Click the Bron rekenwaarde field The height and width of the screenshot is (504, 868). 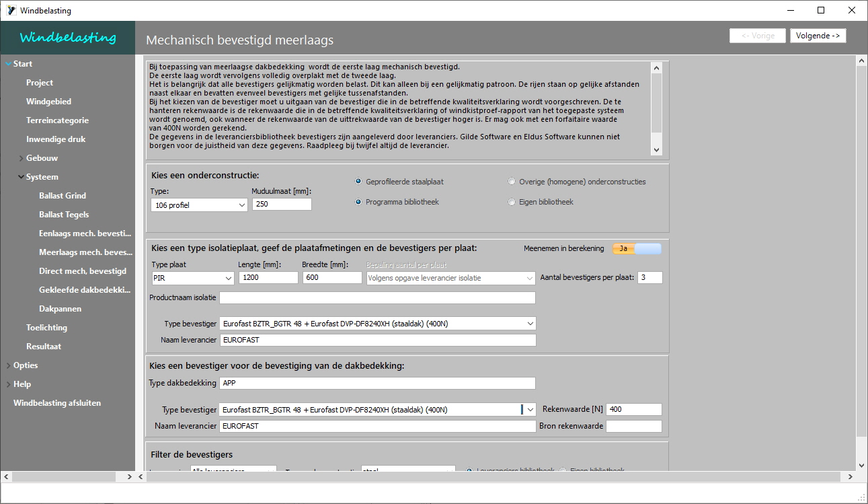[634, 426]
